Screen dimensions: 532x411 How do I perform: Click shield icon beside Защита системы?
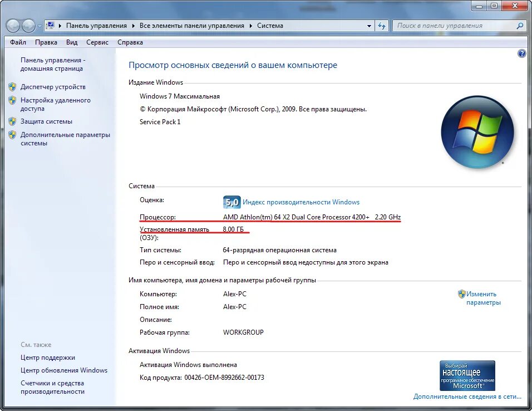tap(12, 121)
